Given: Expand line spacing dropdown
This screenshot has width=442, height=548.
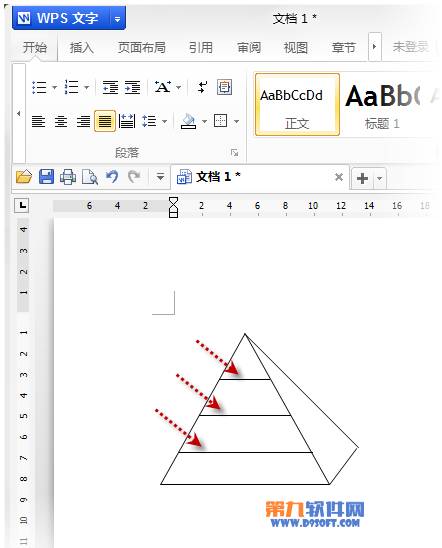Looking at the screenshot, I should coord(165,122).
